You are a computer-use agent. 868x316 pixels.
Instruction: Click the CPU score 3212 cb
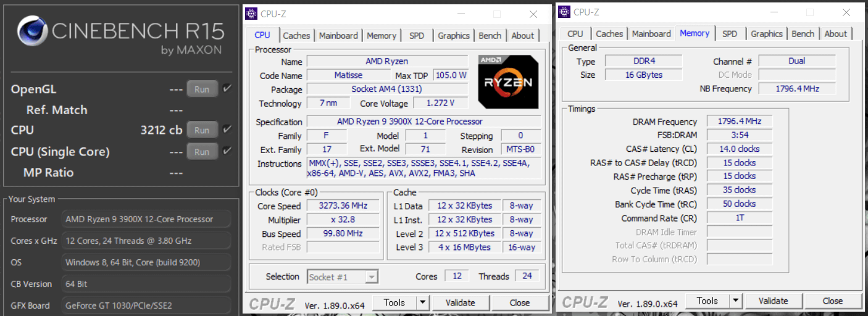161,130
